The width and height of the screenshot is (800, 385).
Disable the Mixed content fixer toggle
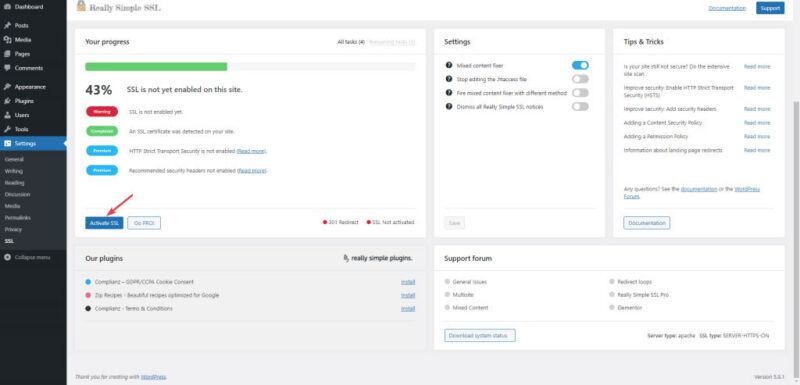click(x=580, y=65)
